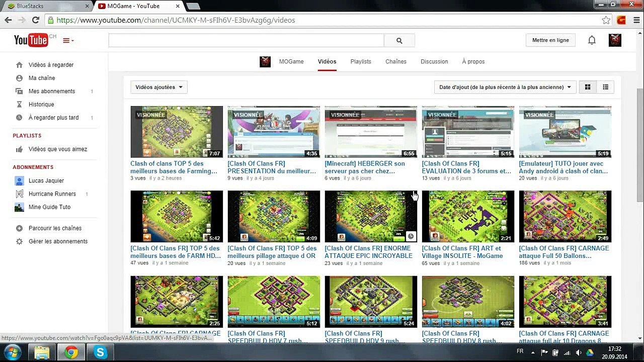
Task: Click the Chrome taskbar icon
Action: pyautogui.click(x=71, y=352)
